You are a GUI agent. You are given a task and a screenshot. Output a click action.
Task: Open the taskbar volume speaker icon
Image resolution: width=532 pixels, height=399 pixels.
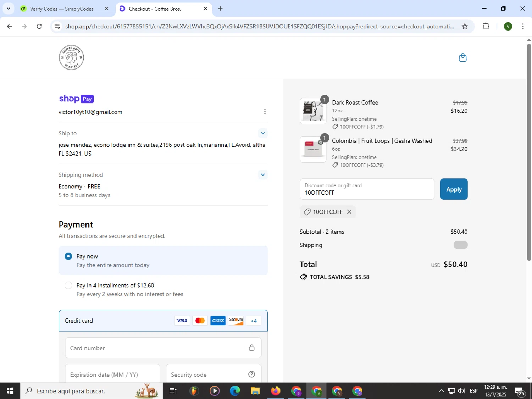[461, 391]
